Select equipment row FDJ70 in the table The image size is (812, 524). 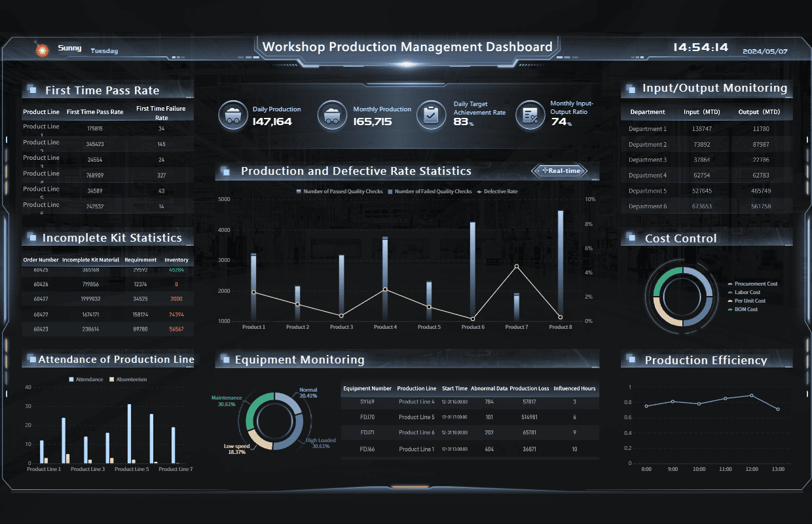[x=470, y=417]
